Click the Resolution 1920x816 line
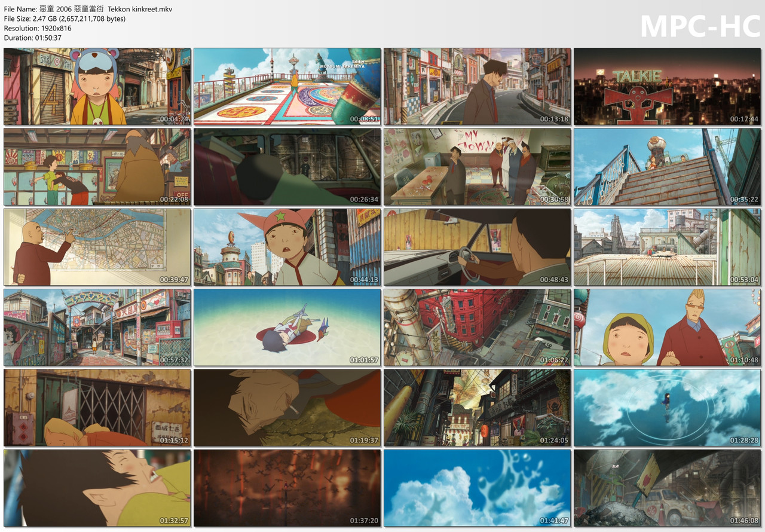Image resolution: width=765 pixels, height=532 pixels. pos(38,28)
